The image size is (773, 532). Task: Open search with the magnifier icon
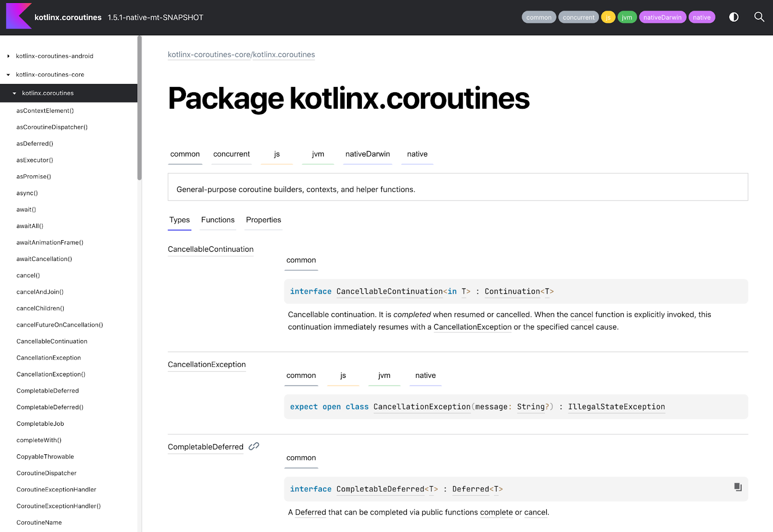click(x=759, y=17)
